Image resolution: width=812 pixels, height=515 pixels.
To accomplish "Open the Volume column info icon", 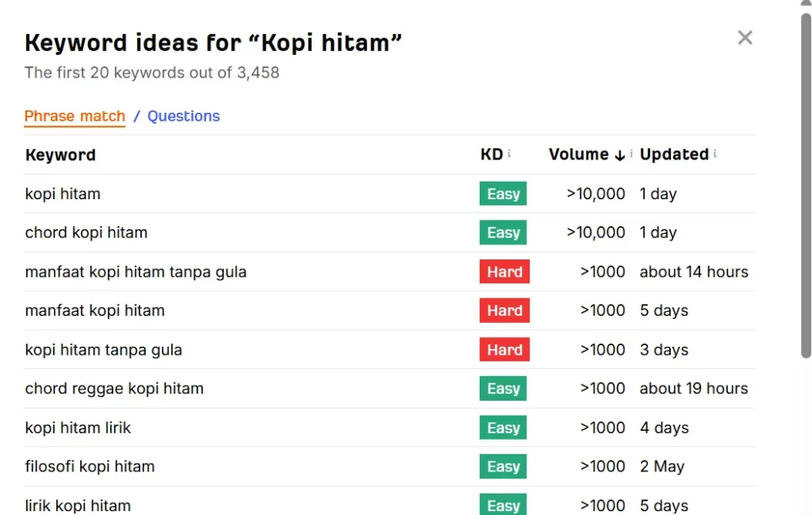I will [631, 153].
